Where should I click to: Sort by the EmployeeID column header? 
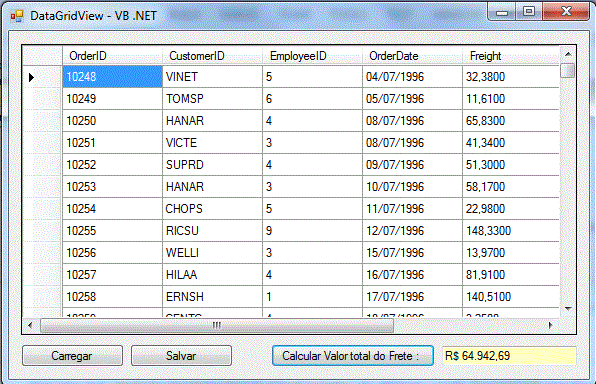tap(312, 56)
